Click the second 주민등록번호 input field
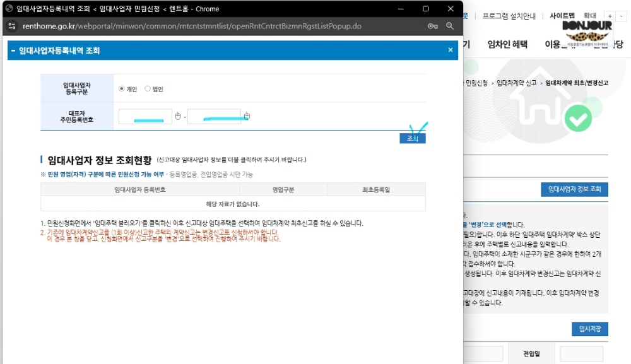Screen dimensions: 631x364 point(214,116)
